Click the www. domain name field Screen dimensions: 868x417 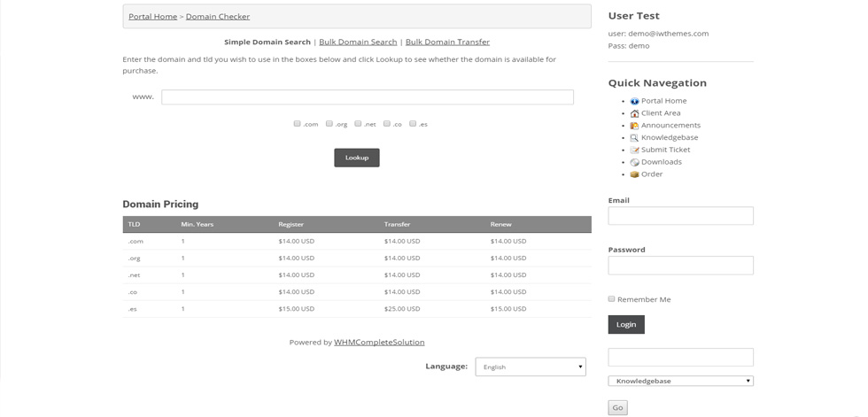368,97
